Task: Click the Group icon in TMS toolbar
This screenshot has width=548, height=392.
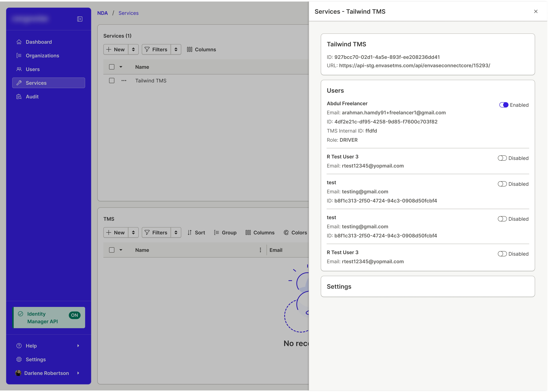Action: point(217,232)
